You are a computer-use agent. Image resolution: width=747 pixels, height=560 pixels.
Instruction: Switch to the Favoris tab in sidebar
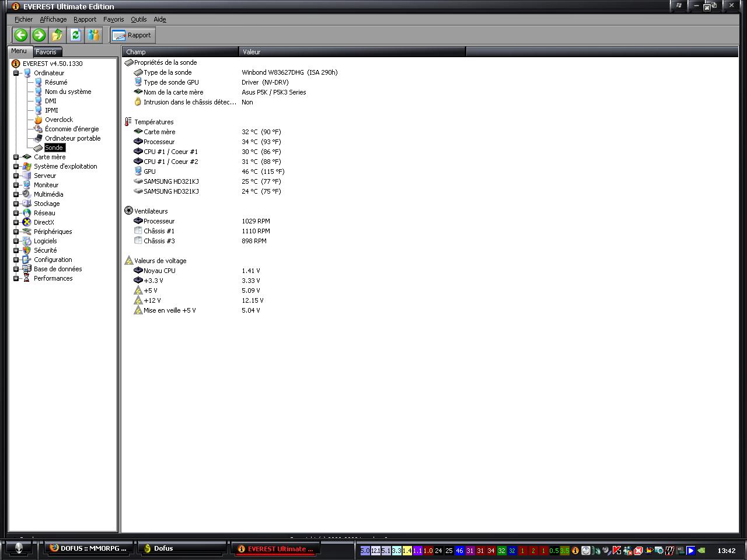[46, 52]
